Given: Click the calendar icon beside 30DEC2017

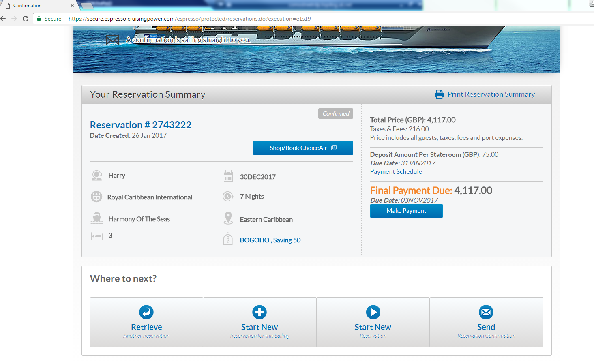Looking at the screenshot, I should pos(228,176).
